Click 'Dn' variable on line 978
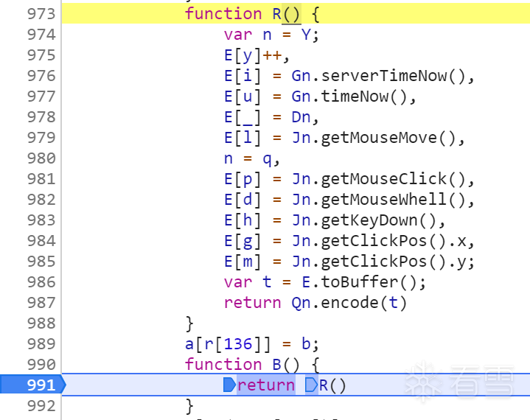 coord(301,117)
